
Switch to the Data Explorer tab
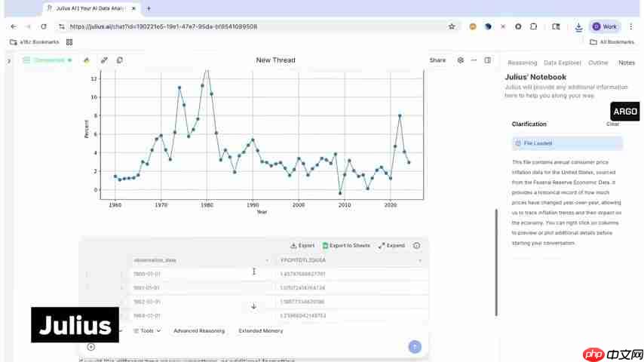[563, 63]
